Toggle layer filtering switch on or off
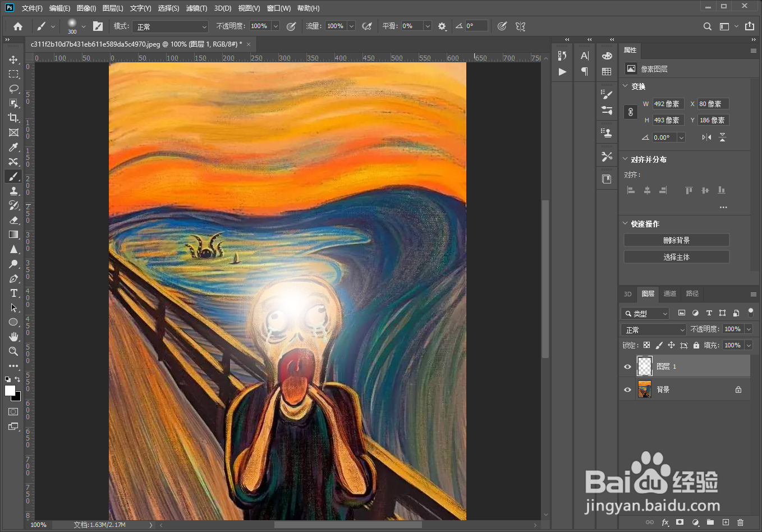 click(x=751, y=312)
